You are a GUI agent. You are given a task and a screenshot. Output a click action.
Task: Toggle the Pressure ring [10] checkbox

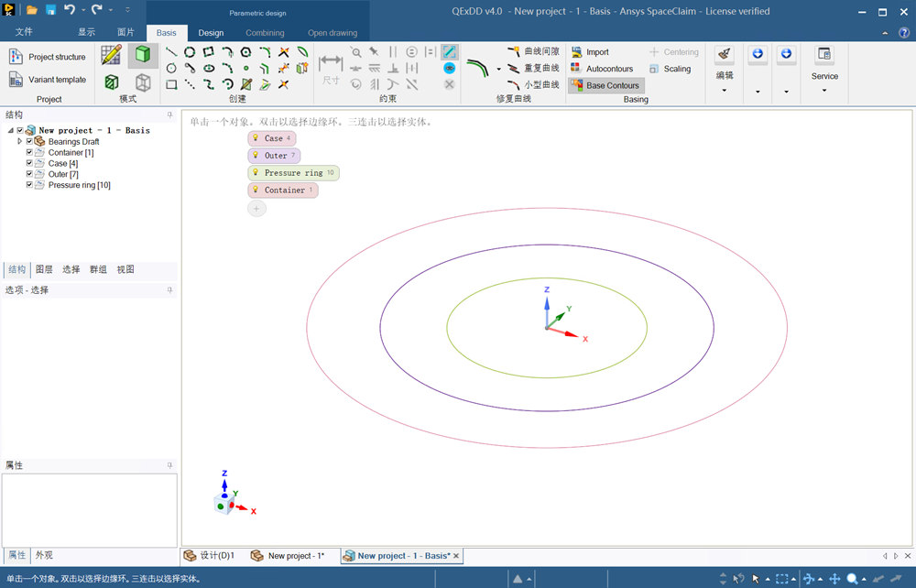(x=29, y=185)
